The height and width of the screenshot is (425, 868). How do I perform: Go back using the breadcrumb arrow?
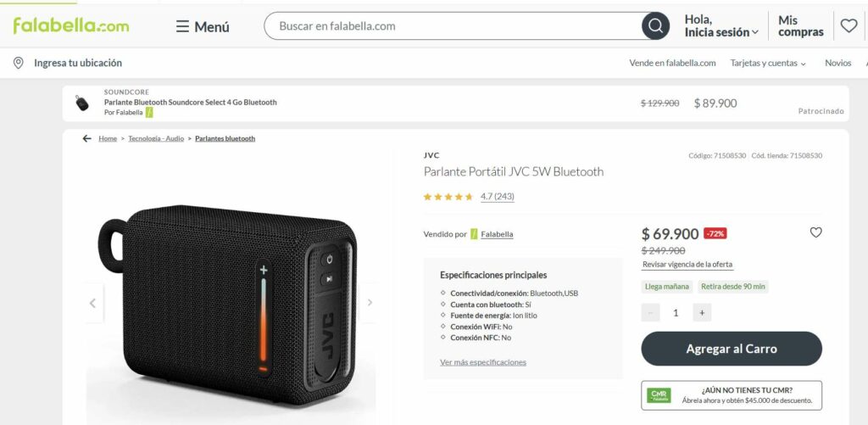(87, 138)
